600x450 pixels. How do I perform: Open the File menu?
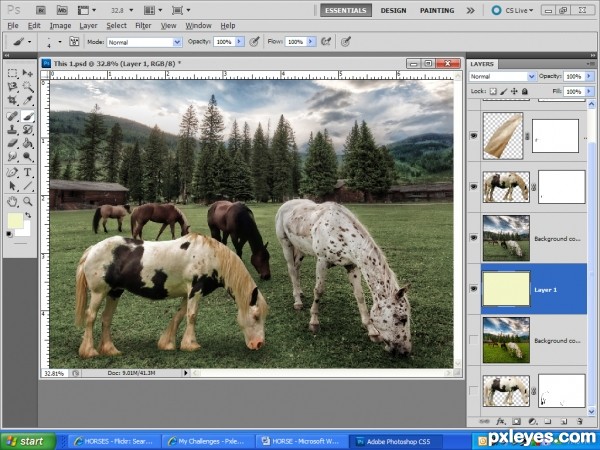tap(13, 26)
